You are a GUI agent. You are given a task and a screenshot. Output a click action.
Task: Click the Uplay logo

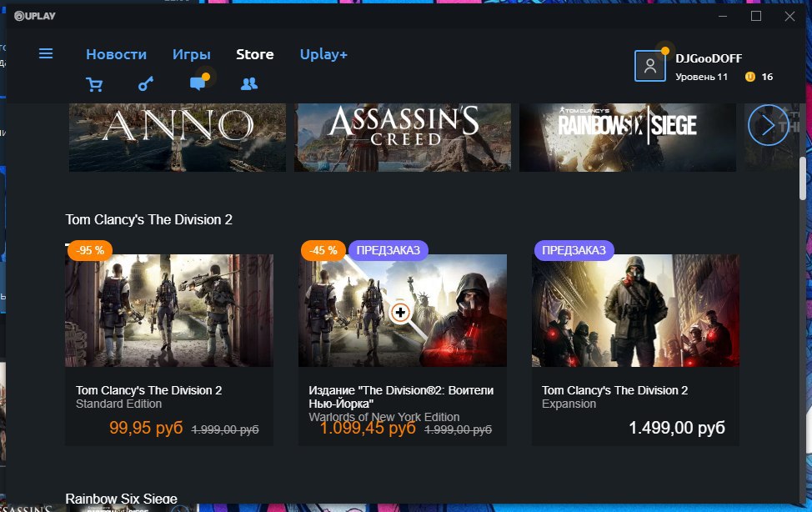point(35,16)
